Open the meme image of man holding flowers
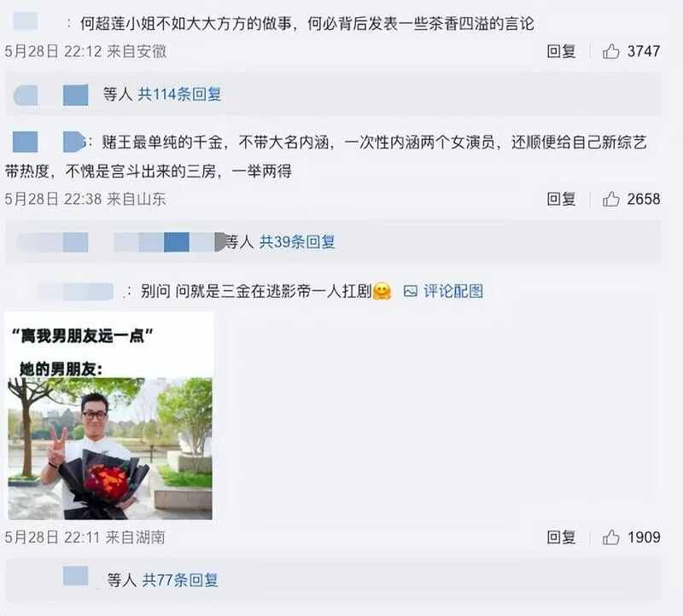The image size is (683, 616). coord(109,416)
